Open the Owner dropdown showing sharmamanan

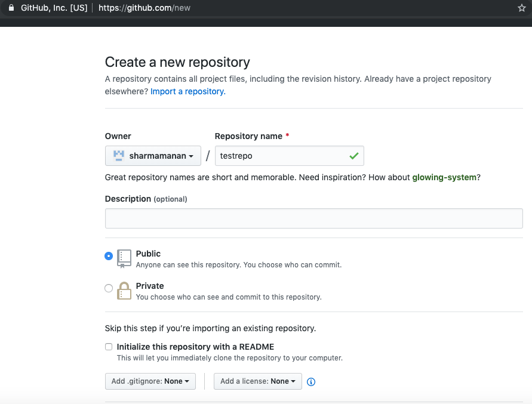(x=153, y=156)
